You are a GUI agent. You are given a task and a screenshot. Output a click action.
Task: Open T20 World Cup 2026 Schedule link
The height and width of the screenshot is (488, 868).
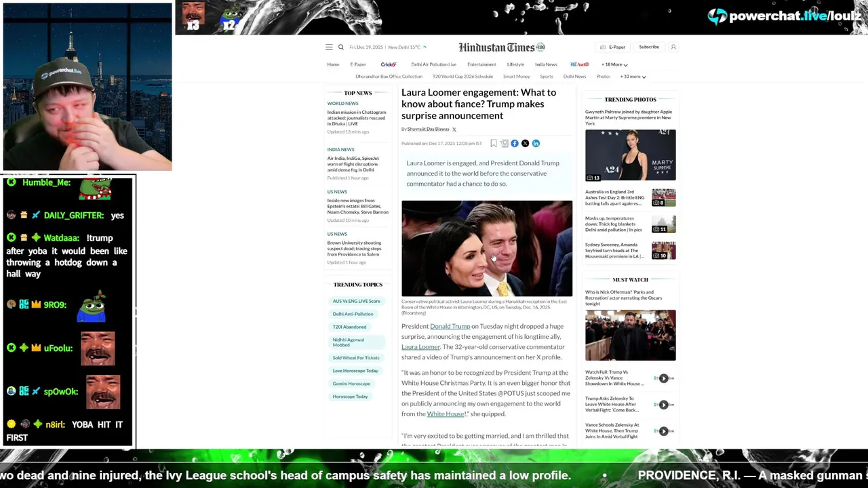(462, 77)
